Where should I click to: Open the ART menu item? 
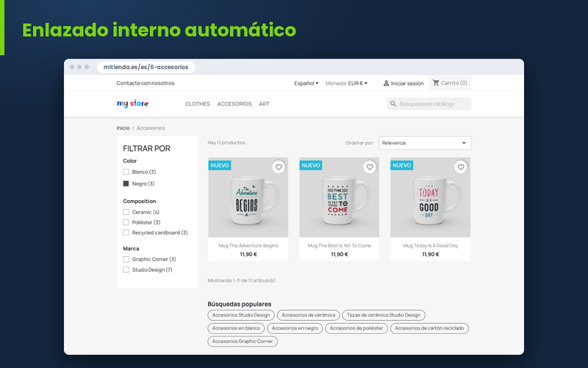(x=264, y=104)
